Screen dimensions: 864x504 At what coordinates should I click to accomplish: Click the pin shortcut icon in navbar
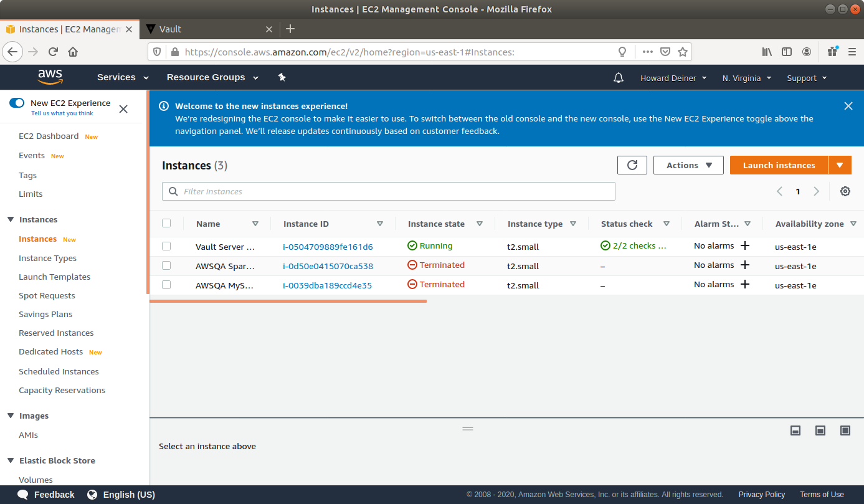282,77
